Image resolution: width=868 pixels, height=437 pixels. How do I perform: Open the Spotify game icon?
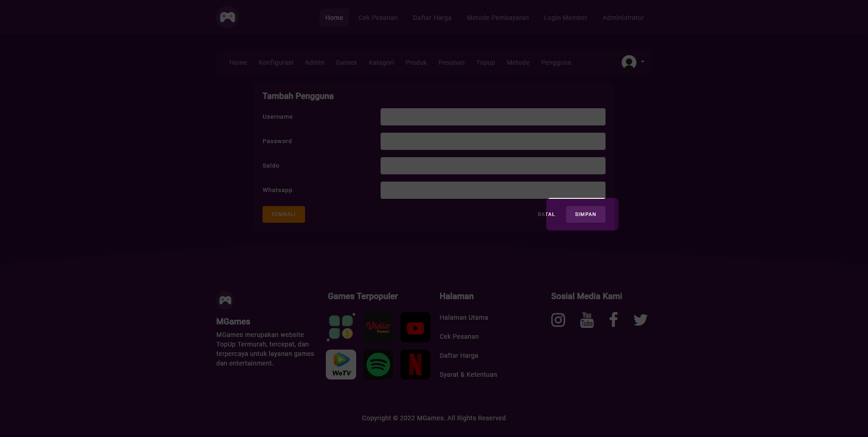(x=378, y=365)
